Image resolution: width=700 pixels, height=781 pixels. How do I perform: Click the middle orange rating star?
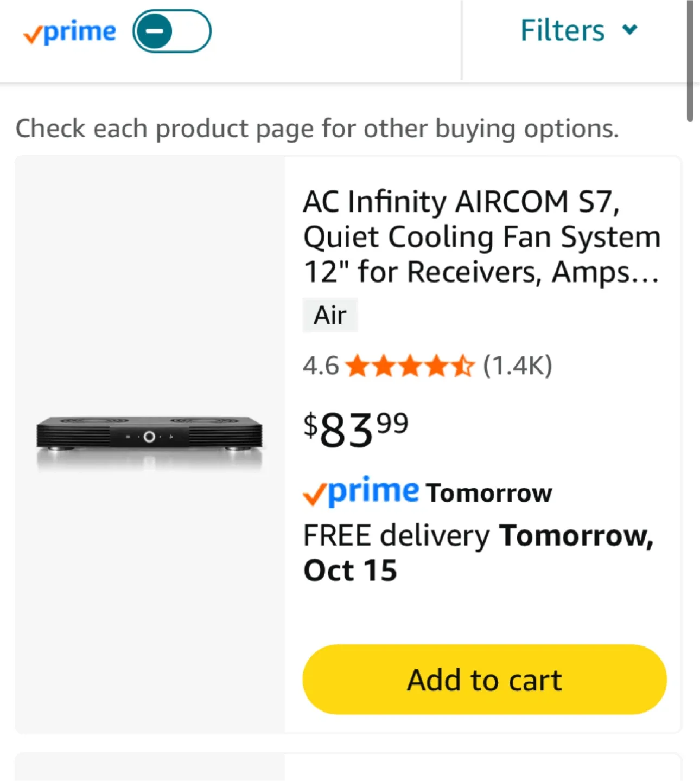pyautogui.click(x=410, y=366)
